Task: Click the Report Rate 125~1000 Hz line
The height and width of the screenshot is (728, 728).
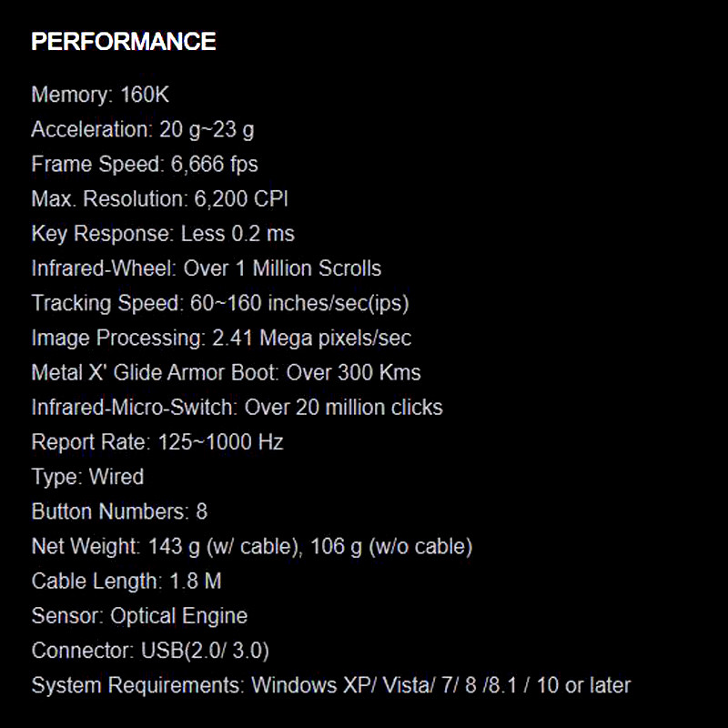Action: pyautogui.click(x=157, y=442)
